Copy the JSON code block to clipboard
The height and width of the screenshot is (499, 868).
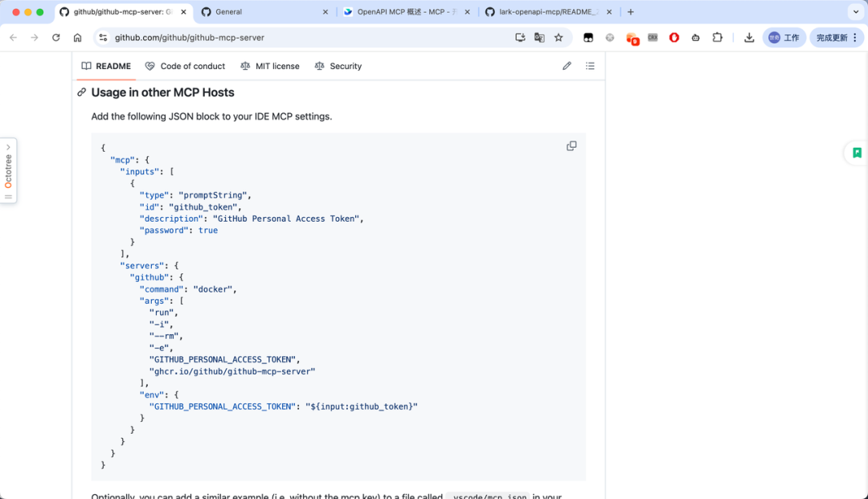click(x=571, y=146)
